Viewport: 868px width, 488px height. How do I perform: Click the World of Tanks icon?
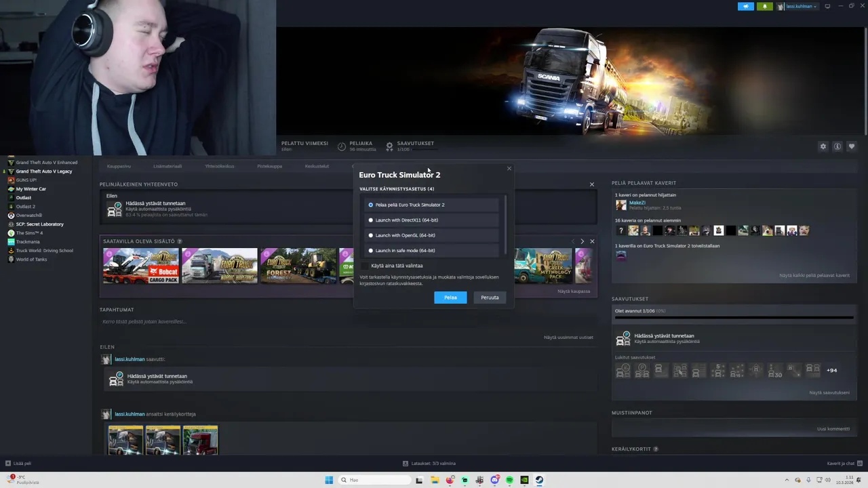(x=11, y=260)
